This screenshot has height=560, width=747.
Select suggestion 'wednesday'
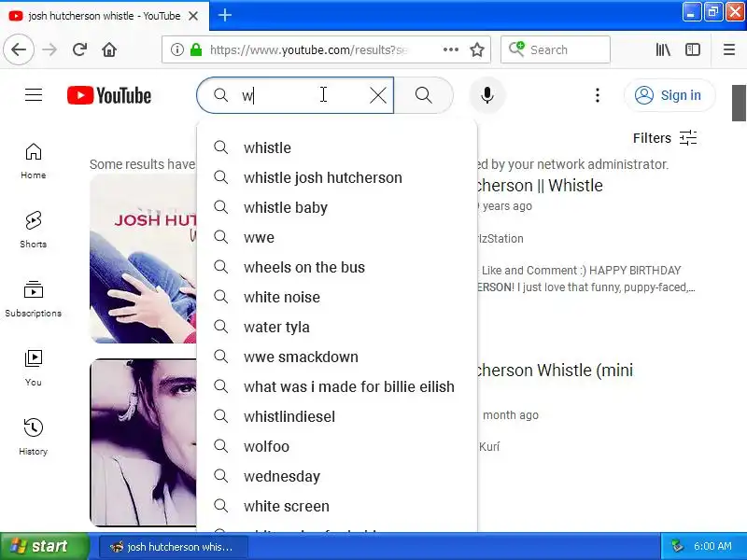pos(337,476)
